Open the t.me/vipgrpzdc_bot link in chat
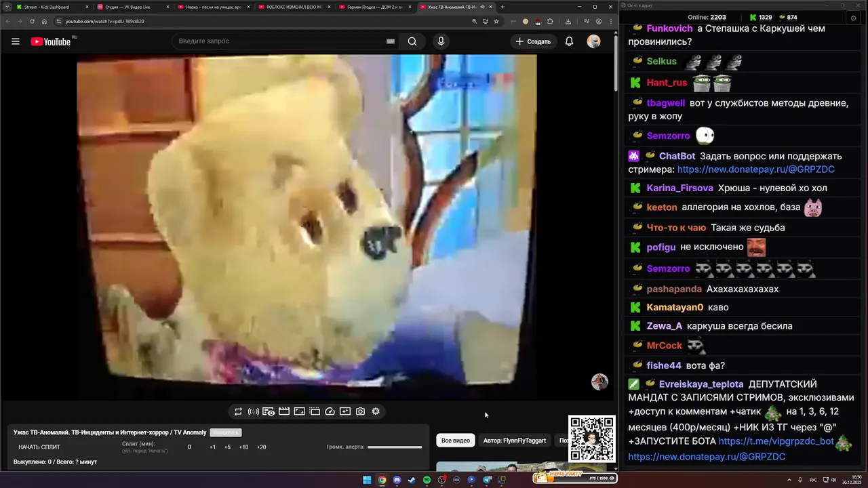The height and width of the screenshot is (488, 868). coord(776,441)
